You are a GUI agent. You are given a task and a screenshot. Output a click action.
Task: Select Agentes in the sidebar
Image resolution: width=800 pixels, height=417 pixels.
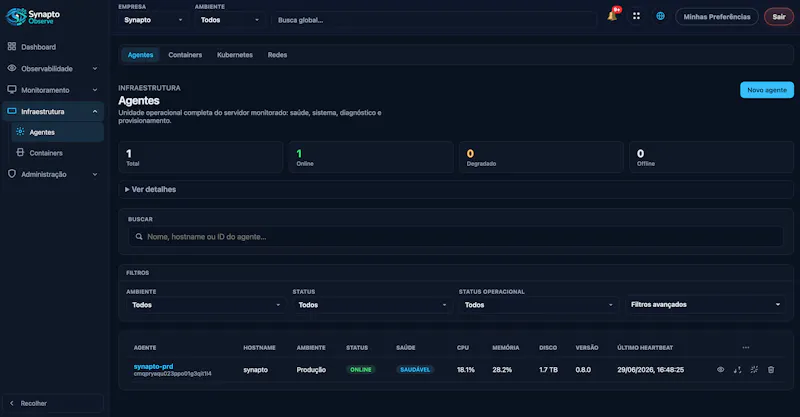click(58, 132)
